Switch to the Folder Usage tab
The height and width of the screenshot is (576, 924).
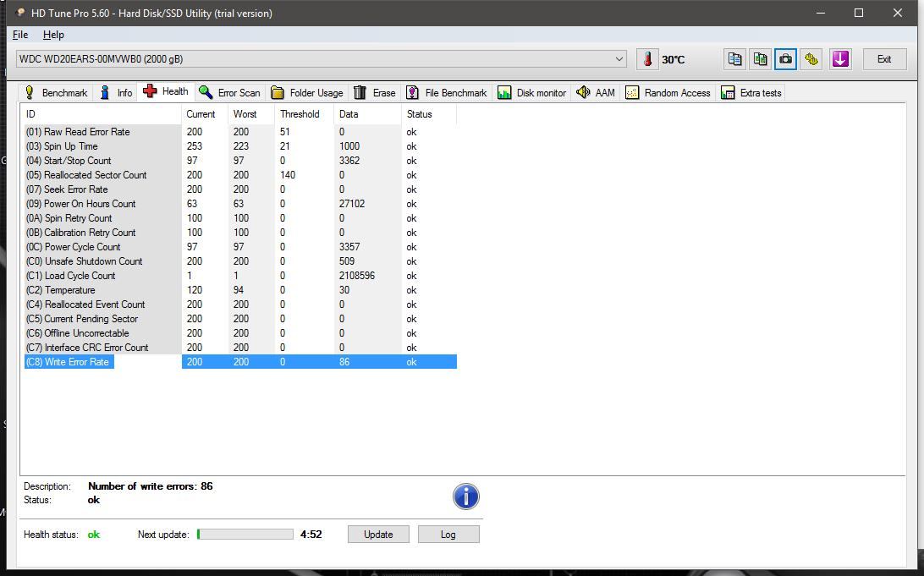307,92
